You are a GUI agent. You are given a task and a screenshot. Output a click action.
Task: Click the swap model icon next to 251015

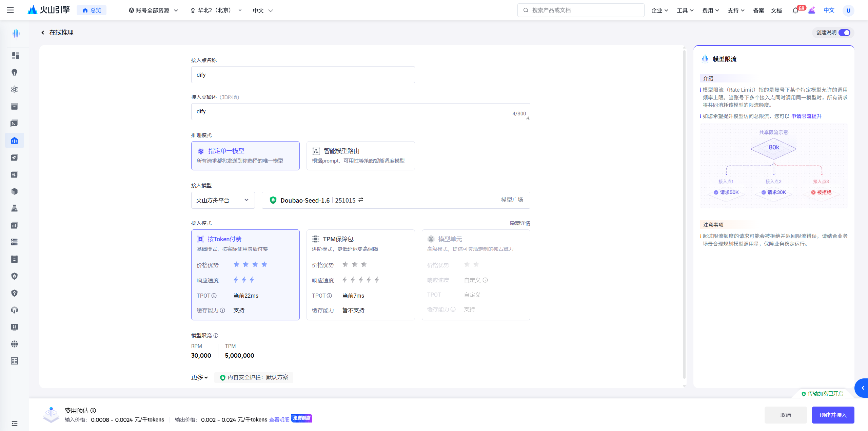point(361,200)
